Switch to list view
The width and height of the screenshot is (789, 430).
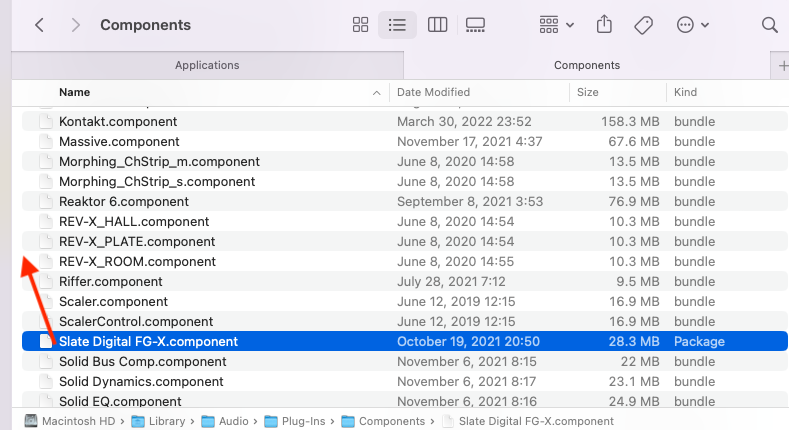coord(398,25)
